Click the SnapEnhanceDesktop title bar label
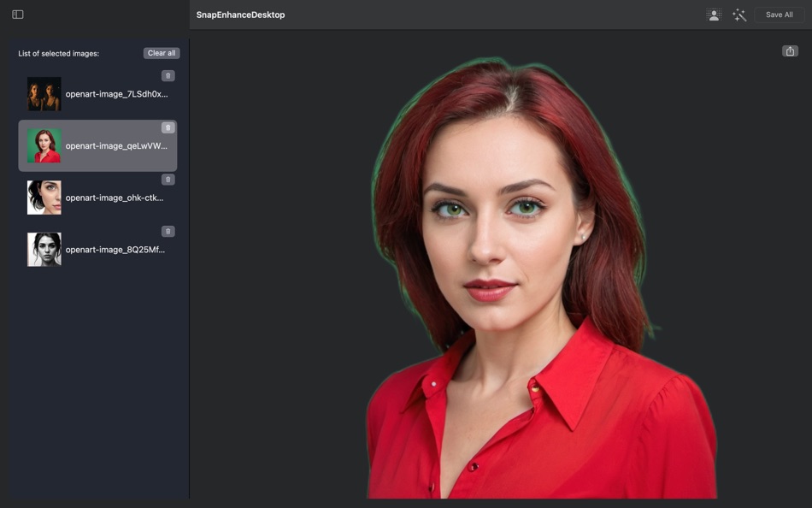 (239, 15)
